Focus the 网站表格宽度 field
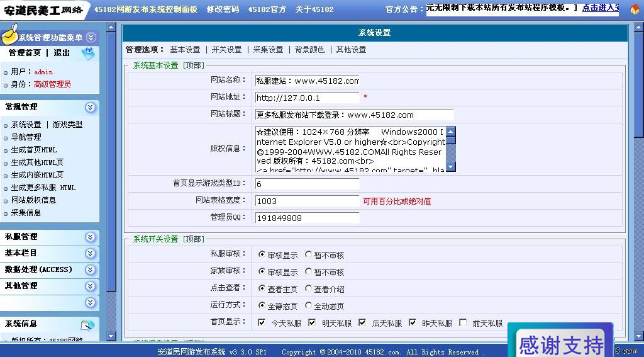Screen dimensions: 644x357 [x=307, y=201]
